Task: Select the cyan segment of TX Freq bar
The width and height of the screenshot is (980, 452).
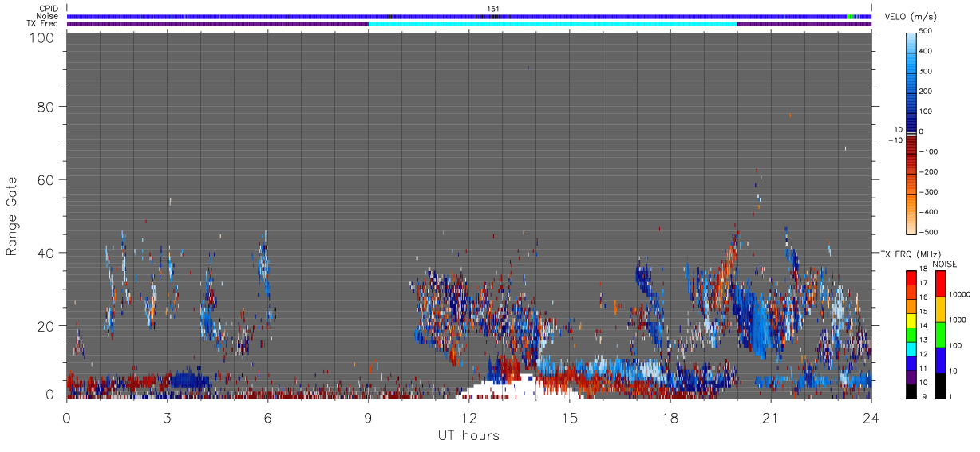Action: click(552, 24)
